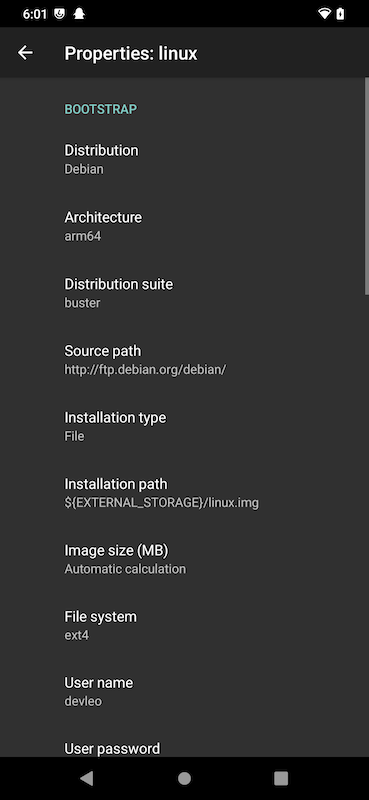Tap the Android home circle button

(184, 778)
